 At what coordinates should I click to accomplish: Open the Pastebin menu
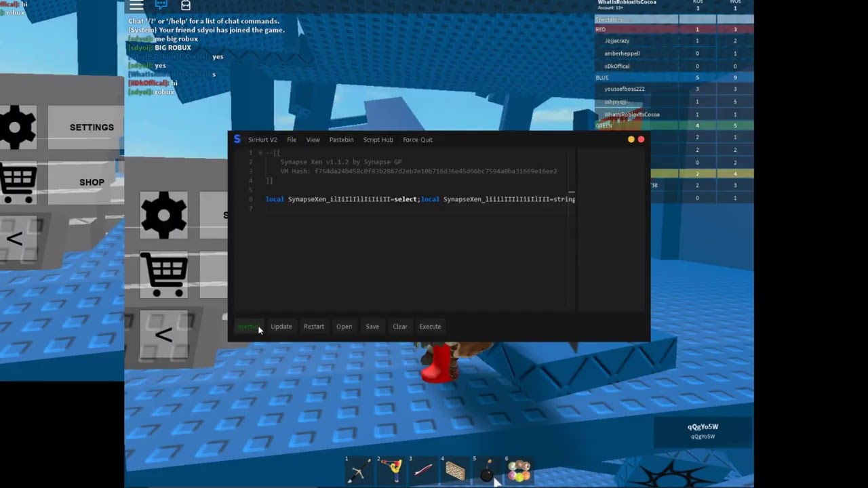coord(341,140)
